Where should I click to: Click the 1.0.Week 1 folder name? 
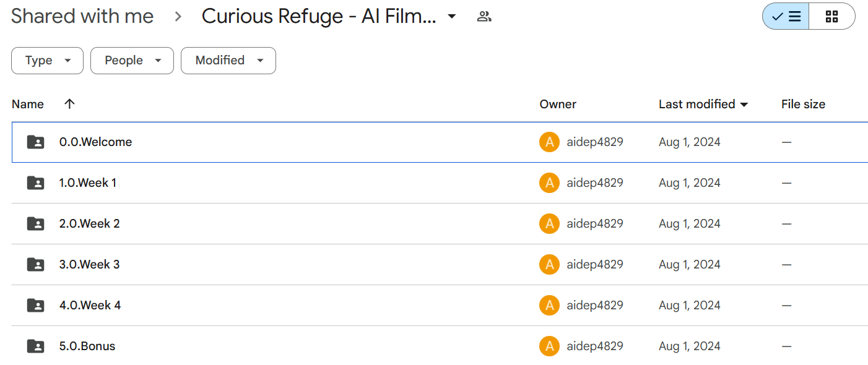coord(88,183)
